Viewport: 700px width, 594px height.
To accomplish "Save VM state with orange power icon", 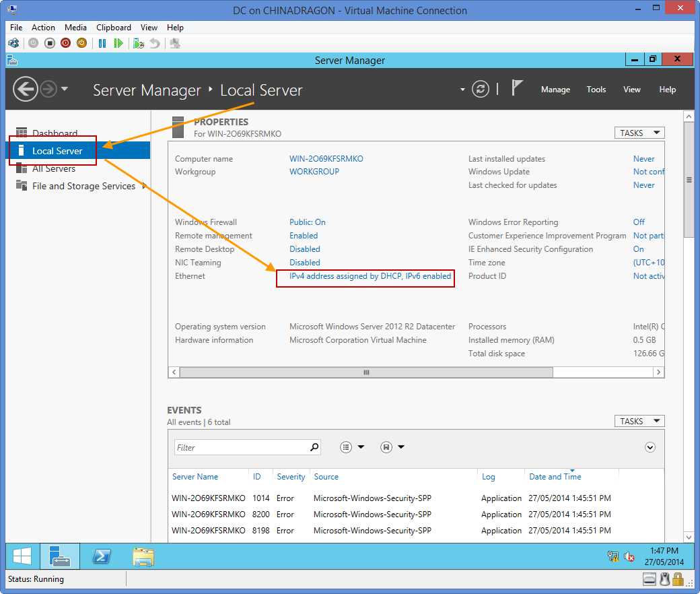I will 81,43.
